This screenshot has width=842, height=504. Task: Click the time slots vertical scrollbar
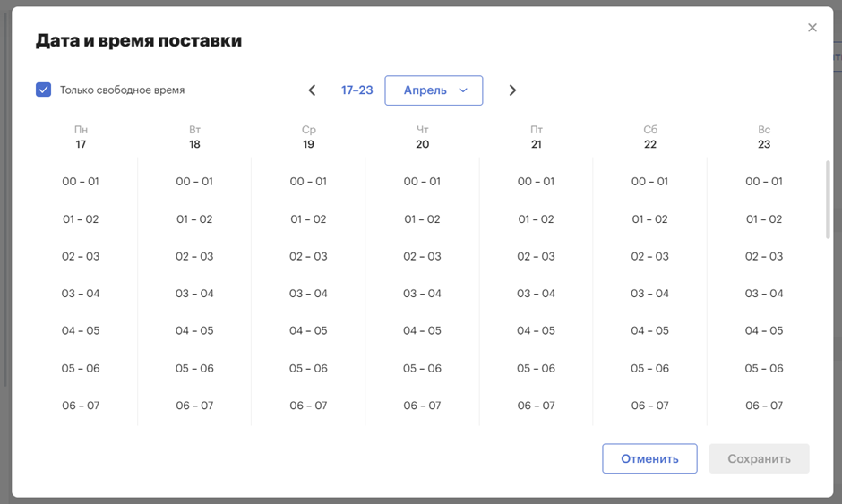tap(828, 199)
